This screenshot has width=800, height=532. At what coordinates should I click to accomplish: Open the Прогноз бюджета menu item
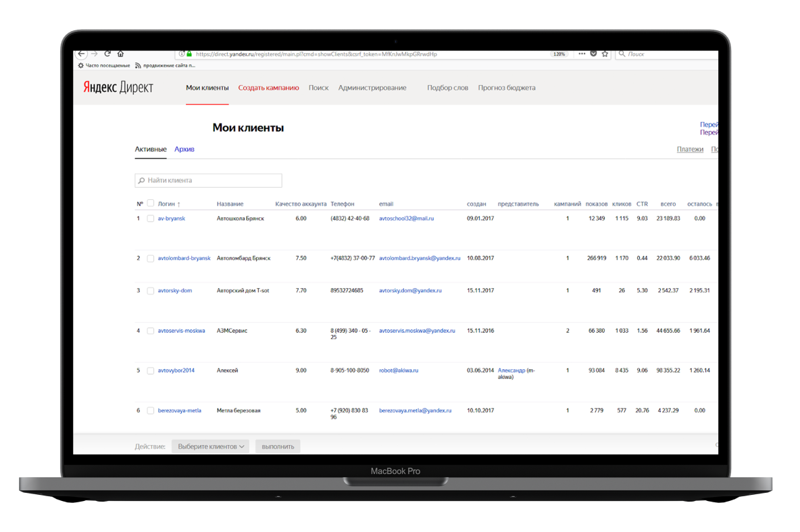[507, 88]
